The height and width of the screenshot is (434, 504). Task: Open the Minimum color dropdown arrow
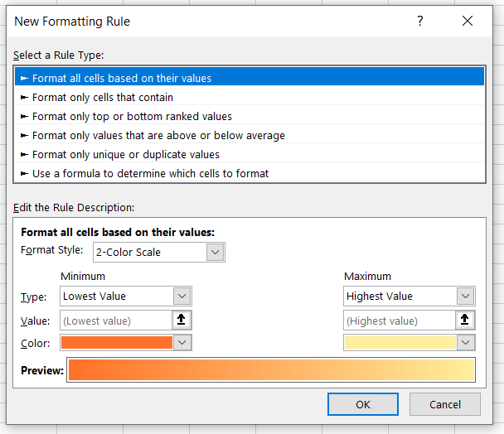pos(182,343)
